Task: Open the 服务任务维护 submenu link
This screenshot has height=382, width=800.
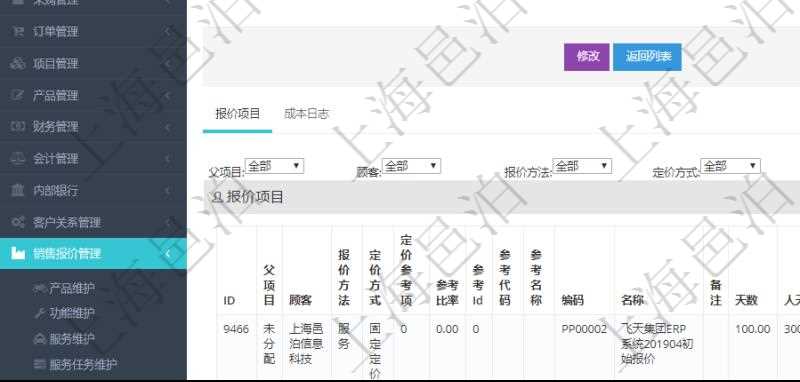Action: 83,365
